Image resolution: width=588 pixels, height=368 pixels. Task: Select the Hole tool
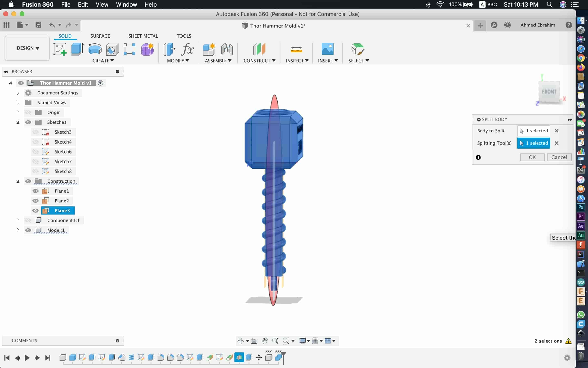(x=112, y=49)
